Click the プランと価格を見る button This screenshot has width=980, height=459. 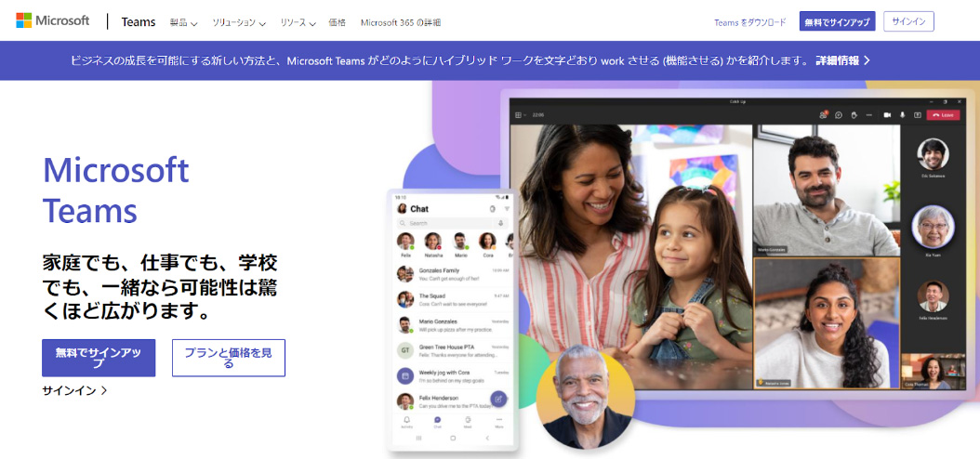pyautogui.click(x=229, y=358)
